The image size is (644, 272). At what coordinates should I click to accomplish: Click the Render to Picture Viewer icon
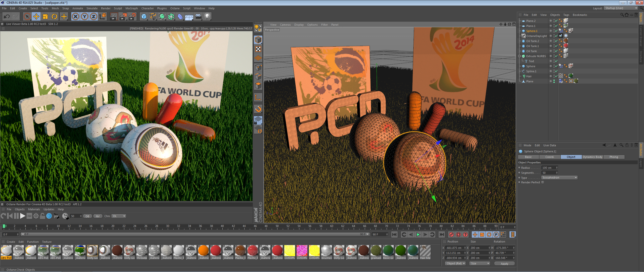[x=123, y=17]
